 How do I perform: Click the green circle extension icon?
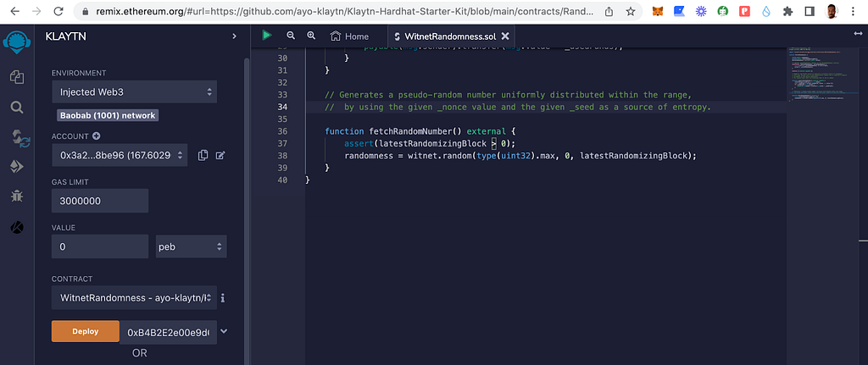723,11
